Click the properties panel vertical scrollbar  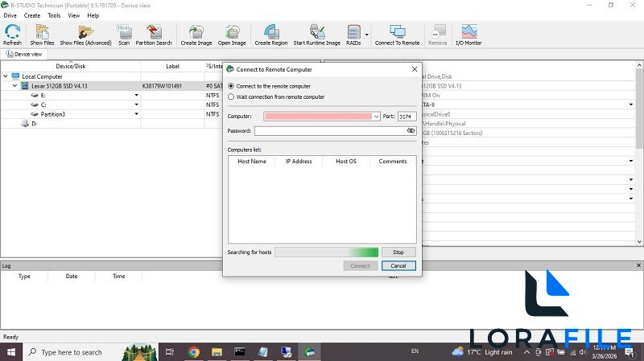(x=639, y=154)
